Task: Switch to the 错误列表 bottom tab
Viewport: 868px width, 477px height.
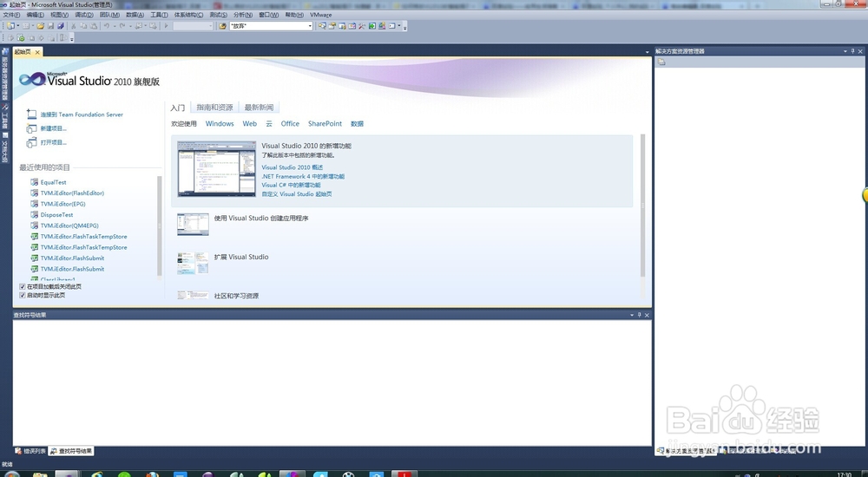Action: pyautogui.click(x=30, y=451)
